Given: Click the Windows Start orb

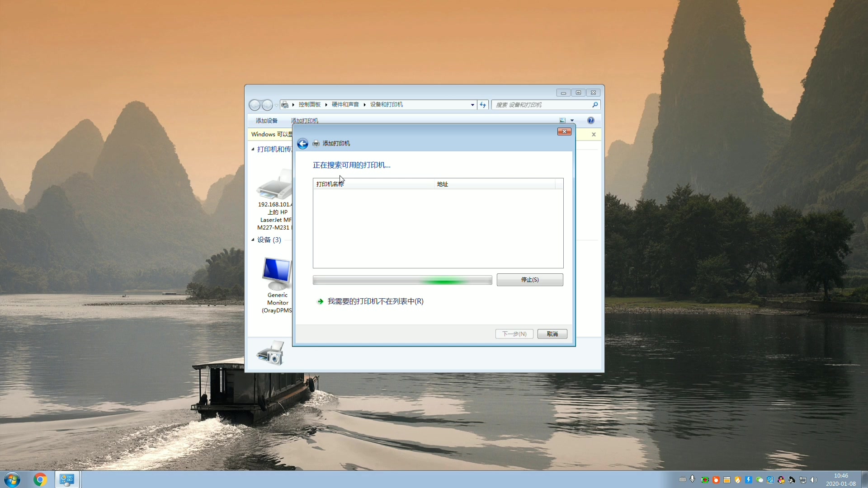Looking at the screenshot, I should (x=12, y=479).
